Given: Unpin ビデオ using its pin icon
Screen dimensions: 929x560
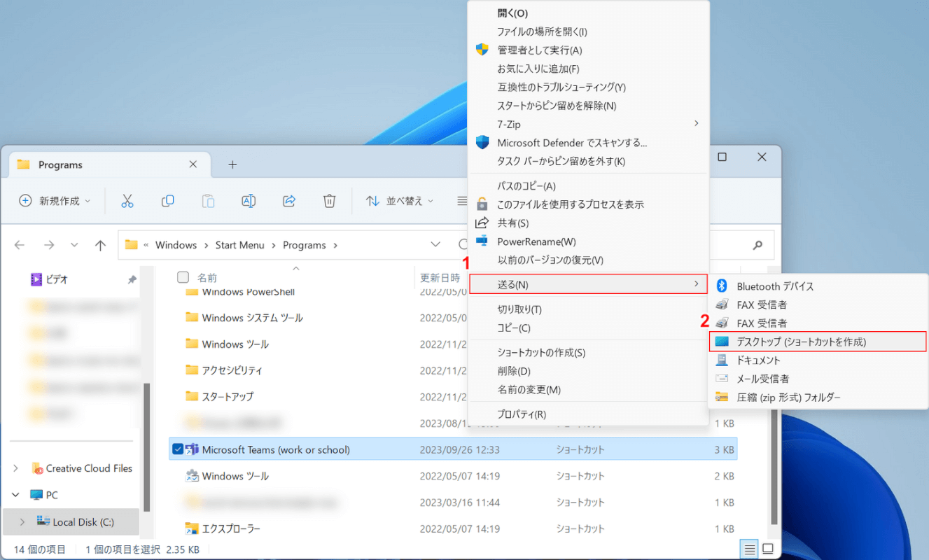Looking at the screenshot, I should (131, 279).
